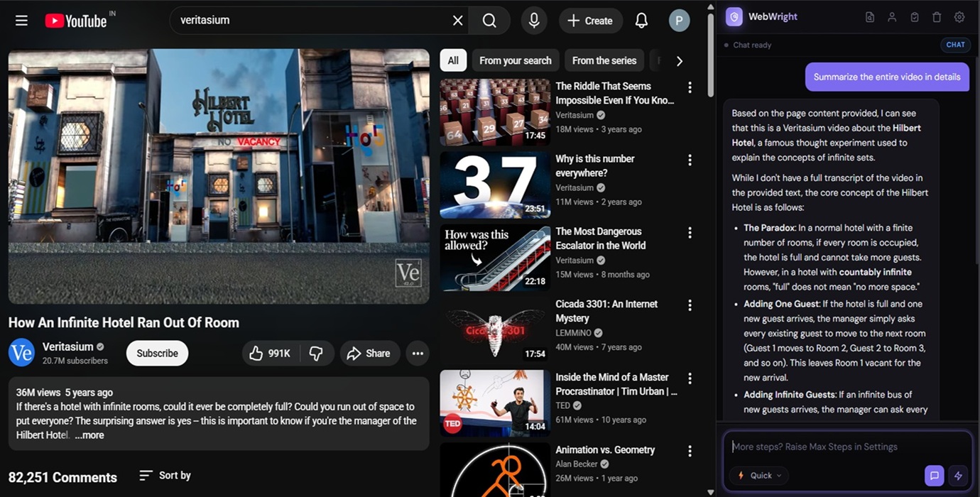Send message with the chat bubble button
980x497 pixels.
(x=935, y=476)
